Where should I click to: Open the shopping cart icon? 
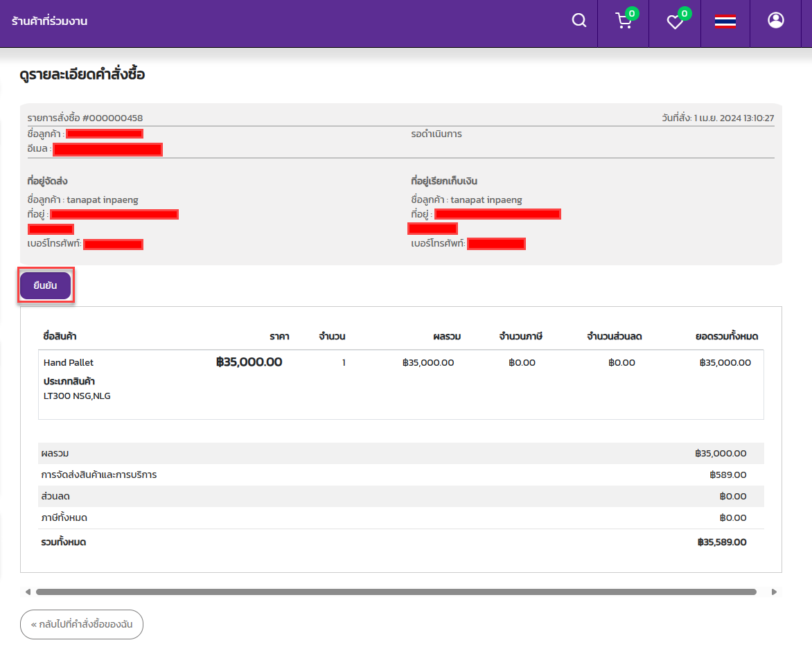pyautogui.click(x=624, y=21)
